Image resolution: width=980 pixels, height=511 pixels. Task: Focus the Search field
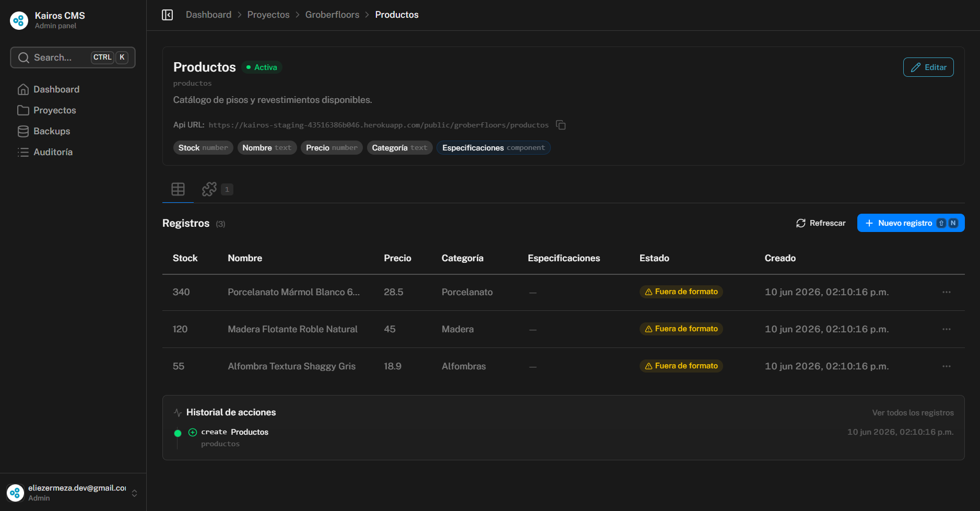tap(73, 57)
